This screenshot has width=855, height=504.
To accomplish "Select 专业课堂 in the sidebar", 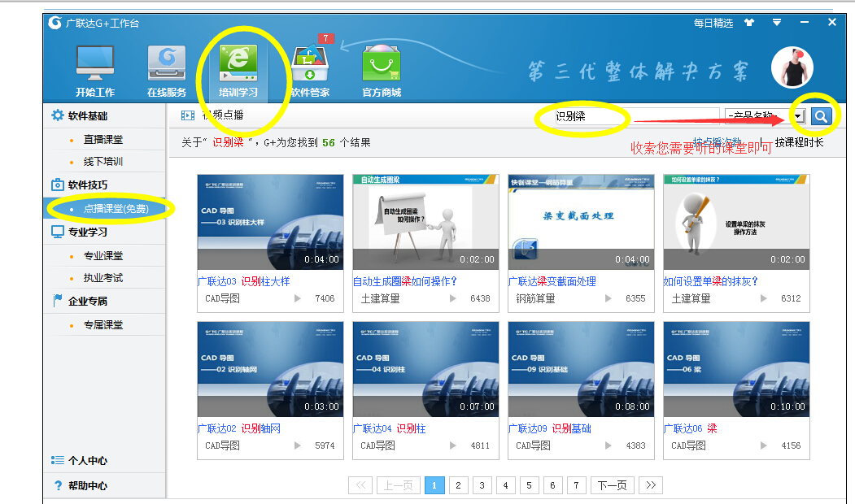I will coord(103,255).
